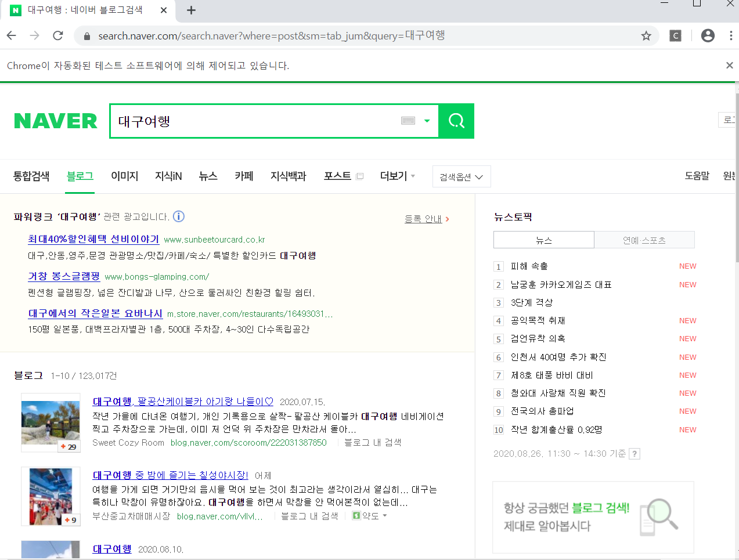The height and width of the screenshot is (560, 739).
Task: Open the 최대40%할인혜택 선비이야기 ad
Action: 93,239
